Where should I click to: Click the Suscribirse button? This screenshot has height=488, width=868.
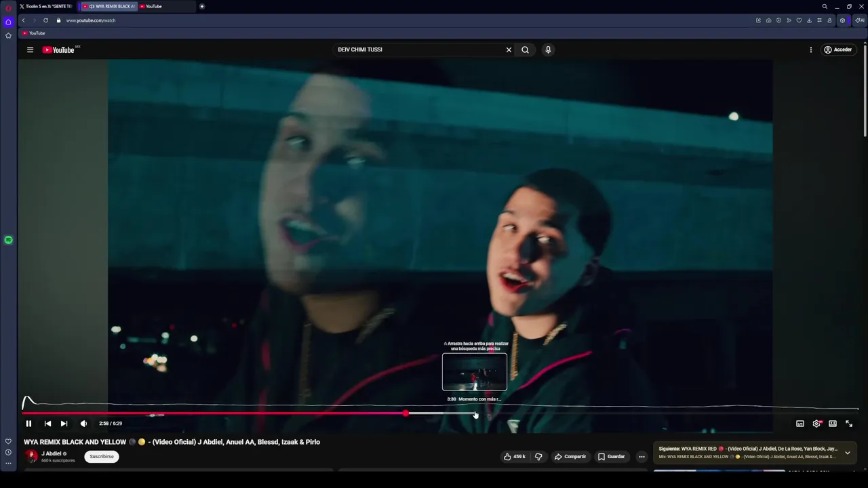pyautogui.click(x=102, y=457)
